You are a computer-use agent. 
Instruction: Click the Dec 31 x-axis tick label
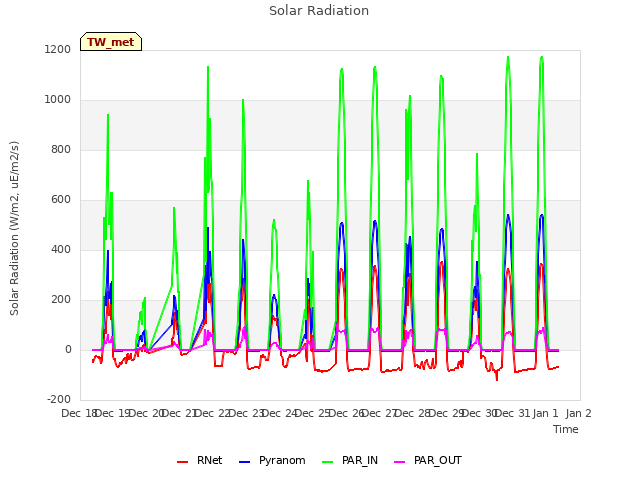tap(513, 413)
